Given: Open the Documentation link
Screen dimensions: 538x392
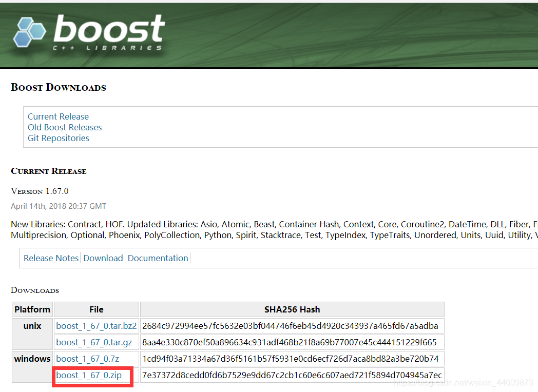Looking at the screenshot, I should pos(158,258).
